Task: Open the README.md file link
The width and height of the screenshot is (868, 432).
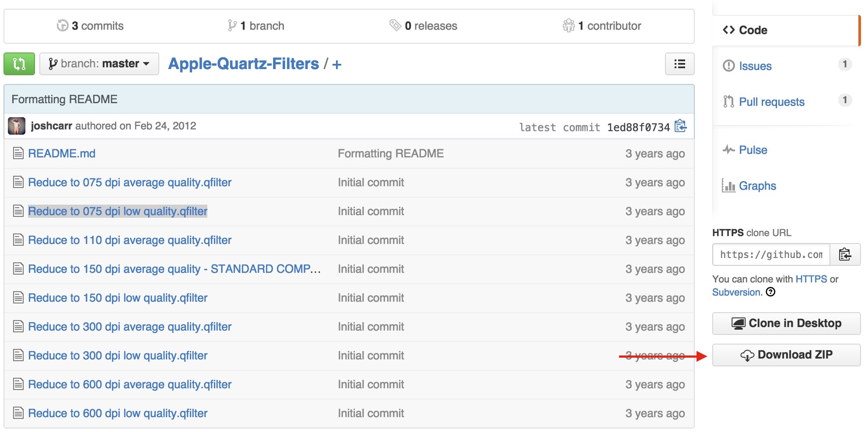Action: click(62, 153)
